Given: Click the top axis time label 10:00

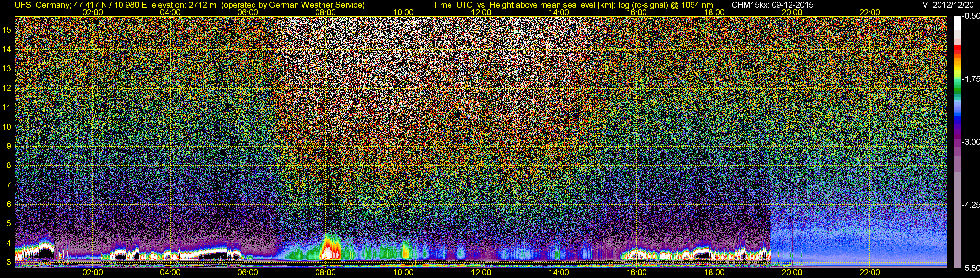Looking at the screenshot, I should click(x=403, y=12).
